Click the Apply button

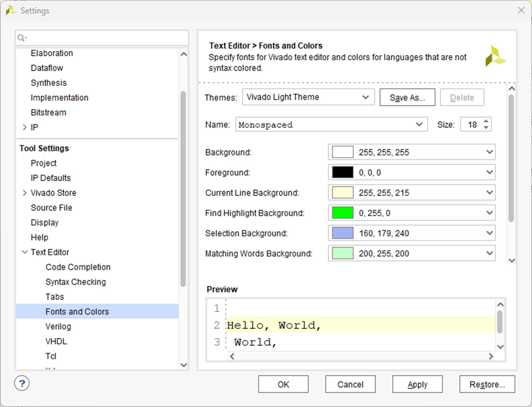(x=417, y=384)
